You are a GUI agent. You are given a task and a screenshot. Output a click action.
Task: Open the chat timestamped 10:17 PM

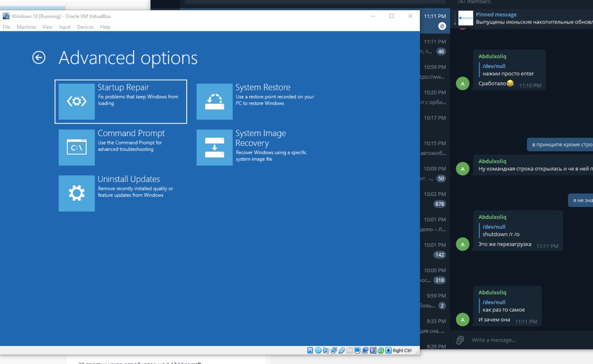click(435, 123)
